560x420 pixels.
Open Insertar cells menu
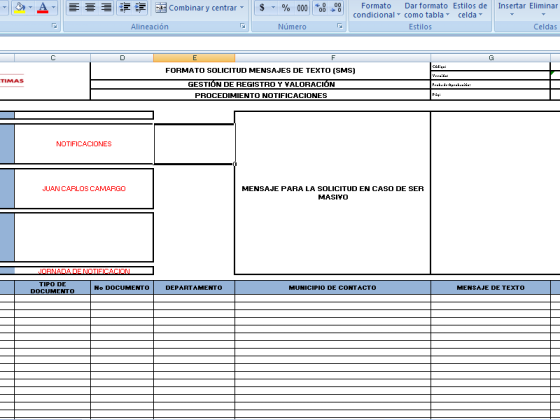[x=512, y=10]
